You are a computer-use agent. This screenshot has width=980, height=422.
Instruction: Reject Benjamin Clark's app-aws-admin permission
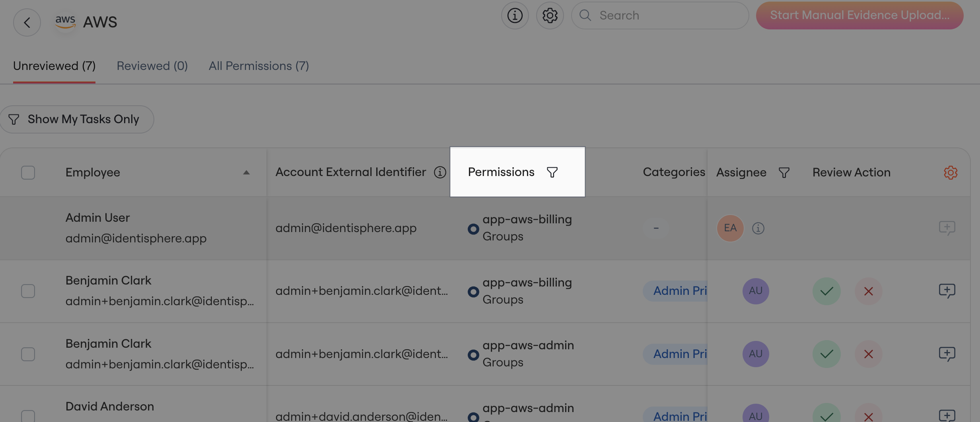868,354
